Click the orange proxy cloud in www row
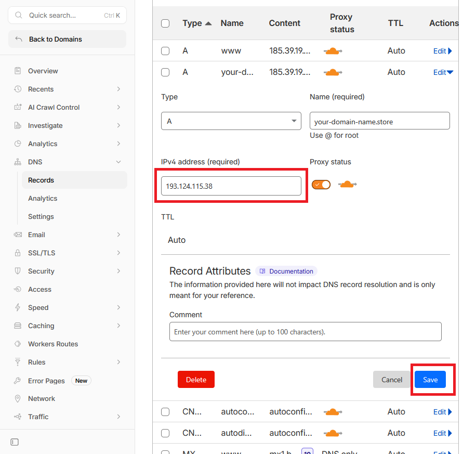The image size is (476, 454). click(333, 51)
